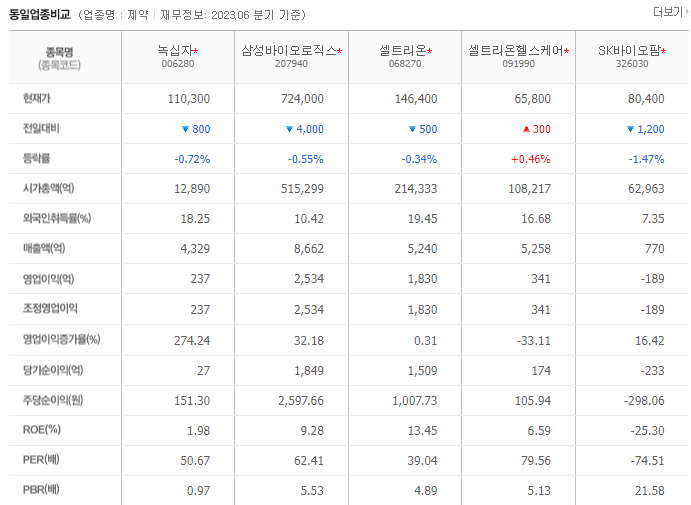Click PBR value 21.58
Image resolution: width=691 pixels, height=505 pixels.
point(650,491)
